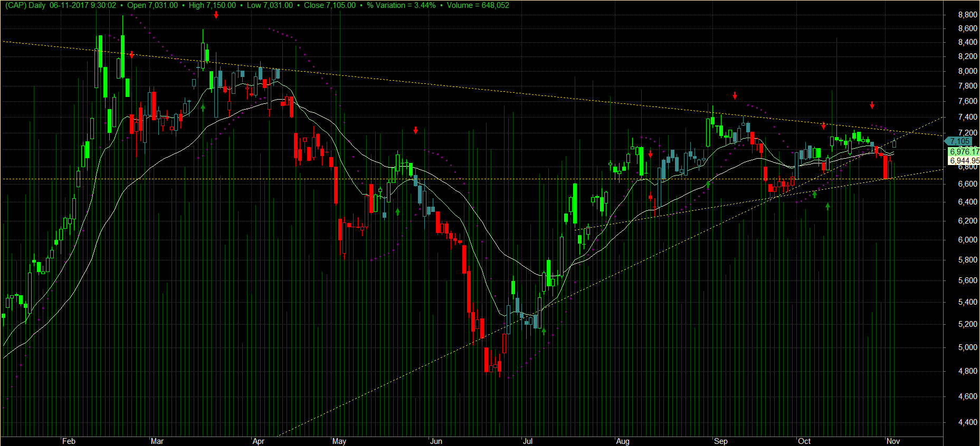
Task: Click the Sep label on time axis
Action: [x=720, y=441]
